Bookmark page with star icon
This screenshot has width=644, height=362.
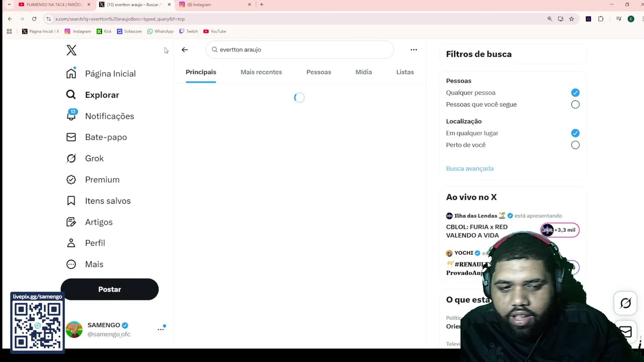(572, 19)
